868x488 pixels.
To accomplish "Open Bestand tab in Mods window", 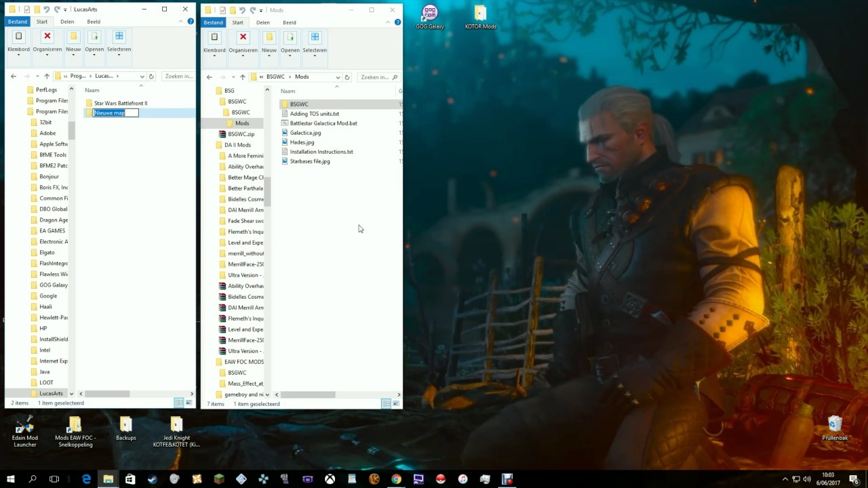I will tap(213, 22).
